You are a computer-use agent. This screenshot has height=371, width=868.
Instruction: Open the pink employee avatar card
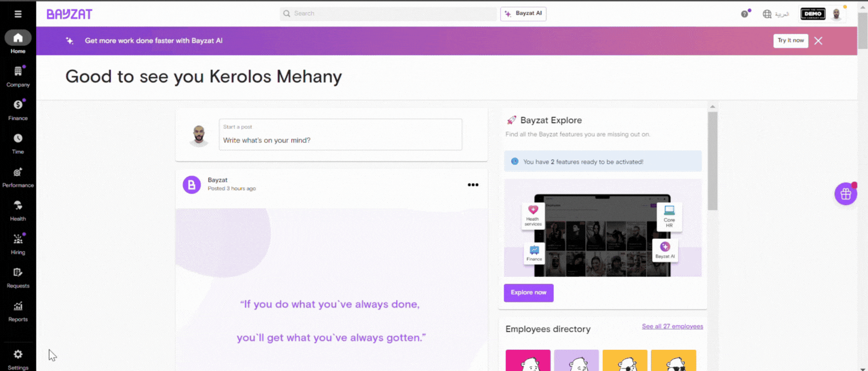[528, 360]
